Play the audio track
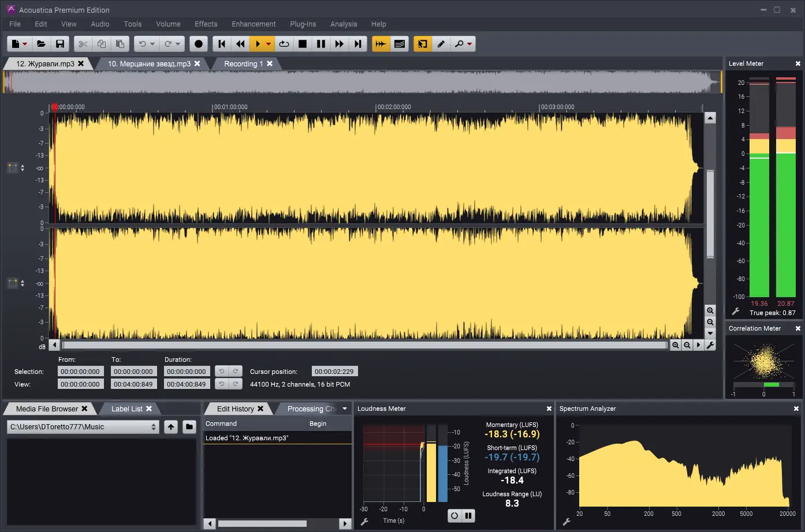Screen dimensions: 805x532 point(258,44)
